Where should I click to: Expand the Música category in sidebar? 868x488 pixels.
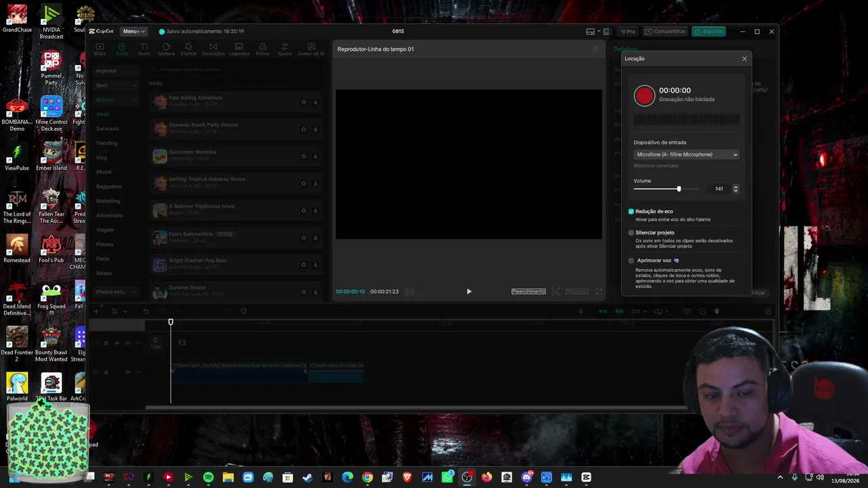115,100
